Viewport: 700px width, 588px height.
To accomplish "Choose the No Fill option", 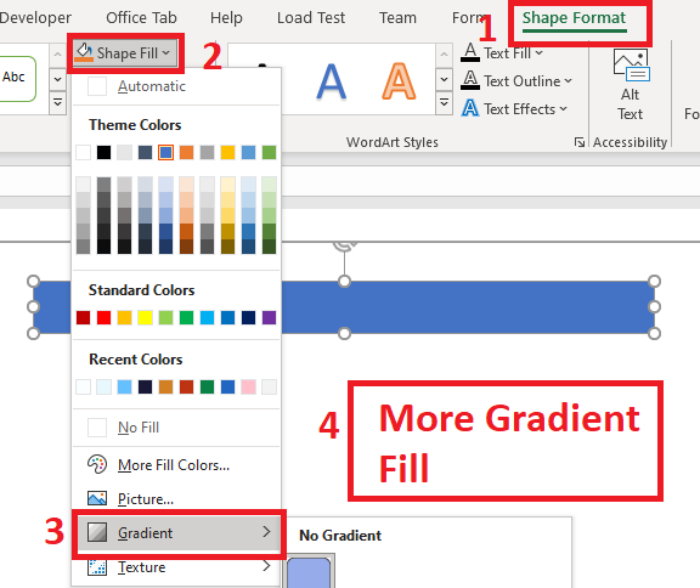I will [x=138, y=428].
